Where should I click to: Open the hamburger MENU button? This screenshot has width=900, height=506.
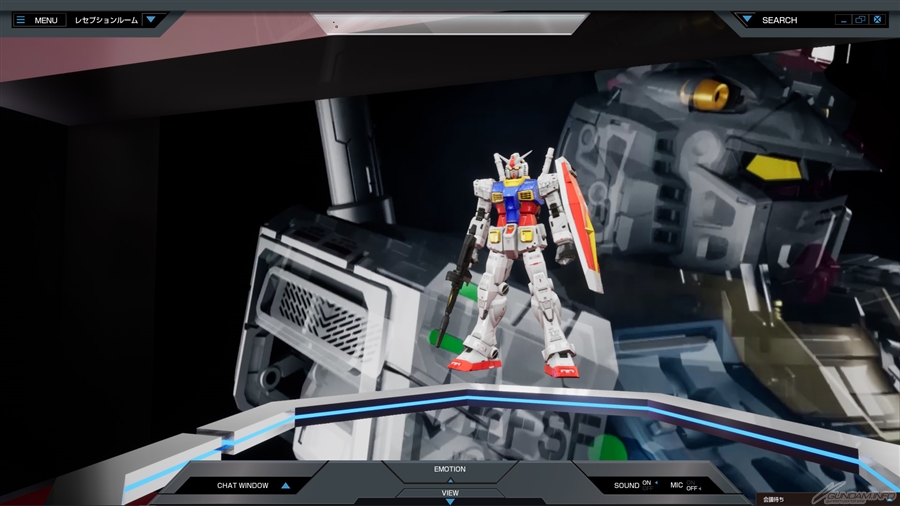(38, 20)
